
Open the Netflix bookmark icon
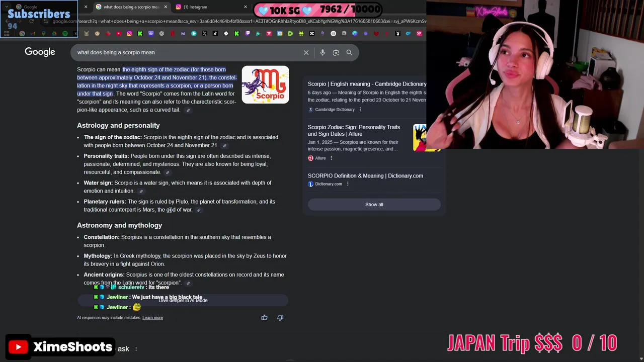(173, 34)
